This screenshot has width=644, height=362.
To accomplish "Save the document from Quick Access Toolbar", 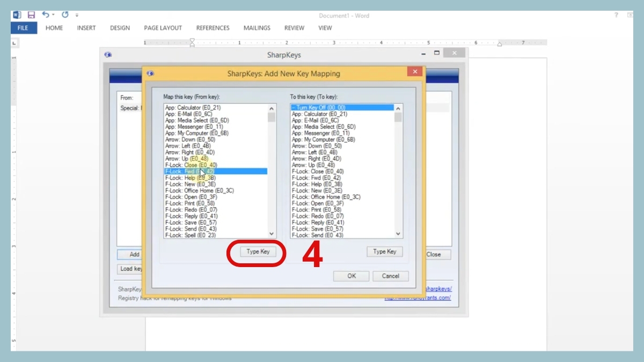I will coord(31,15).
